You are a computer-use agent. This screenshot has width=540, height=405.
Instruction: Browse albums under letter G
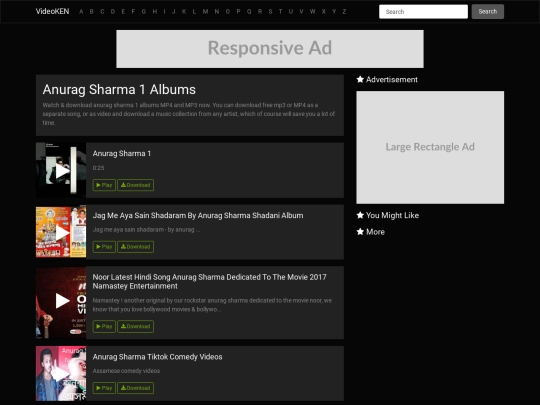coord(144,11)
